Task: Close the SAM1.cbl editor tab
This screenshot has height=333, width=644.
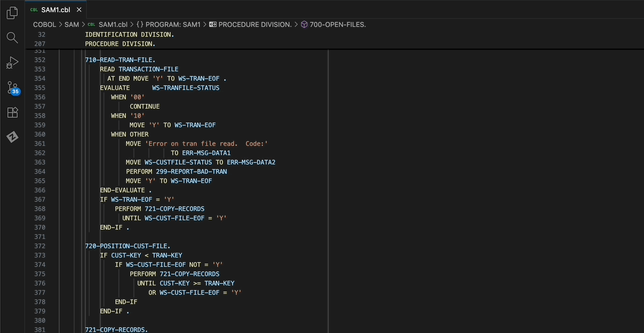Action: pos(79,10)
